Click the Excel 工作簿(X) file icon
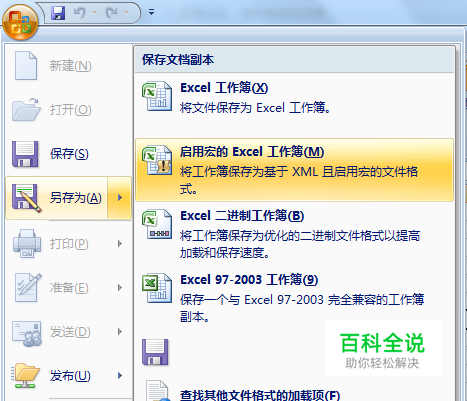The image size is (467, 401). click(157, 96)
